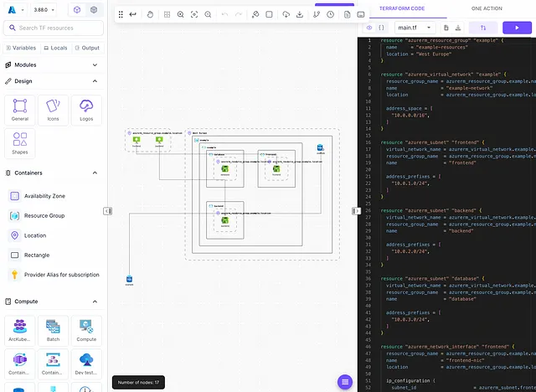
Task: Expand the Modules section
Action: pos(52,65)
